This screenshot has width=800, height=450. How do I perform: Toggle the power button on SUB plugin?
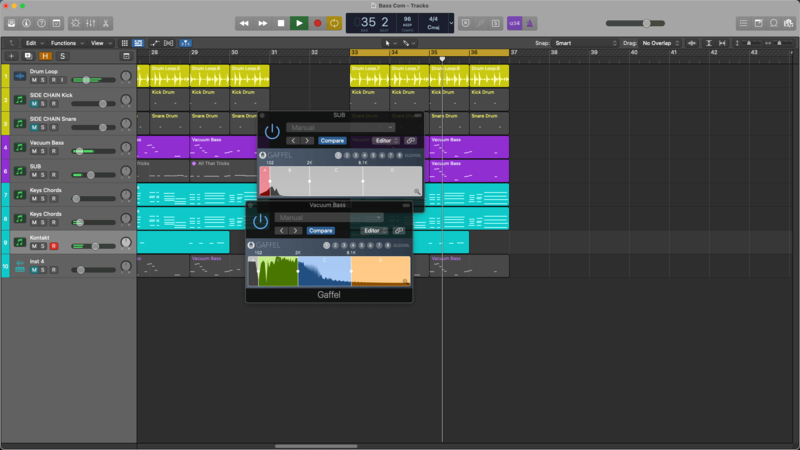click(x=272, y=132)
